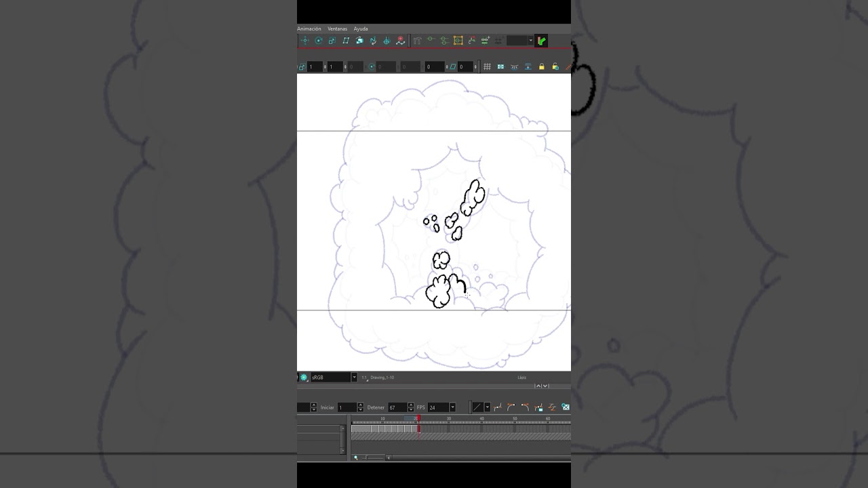Click the skew value field showing 0
This screenshot has height=488, width=868.
point(465,66)
